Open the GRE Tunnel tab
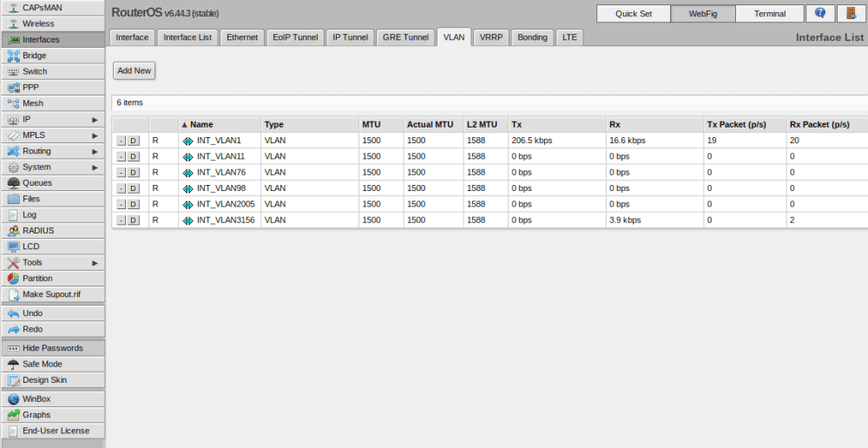 pyautogui.click(x=405, y=37)
